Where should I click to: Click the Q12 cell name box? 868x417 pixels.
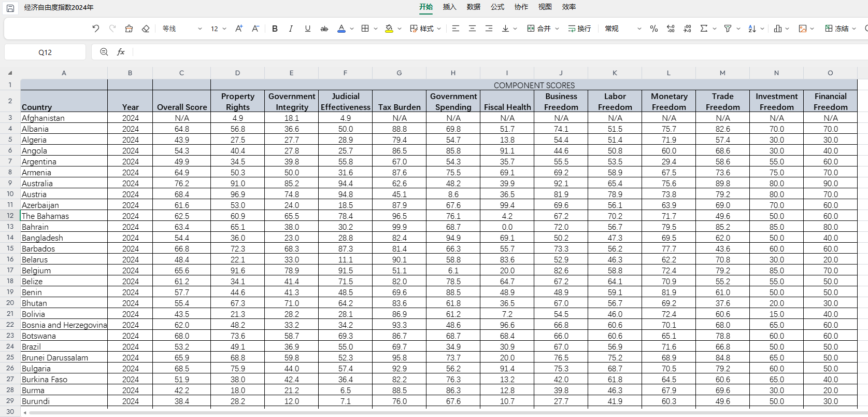(45, 52)
